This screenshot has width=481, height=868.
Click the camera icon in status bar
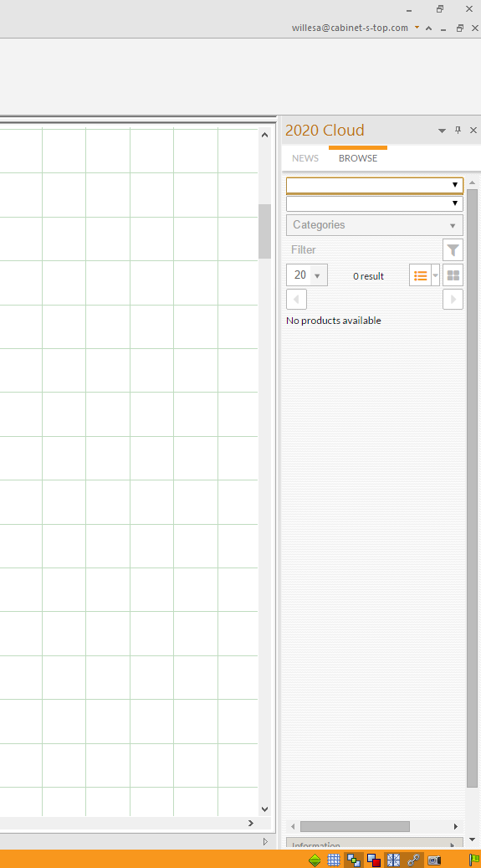click(434, 860)
